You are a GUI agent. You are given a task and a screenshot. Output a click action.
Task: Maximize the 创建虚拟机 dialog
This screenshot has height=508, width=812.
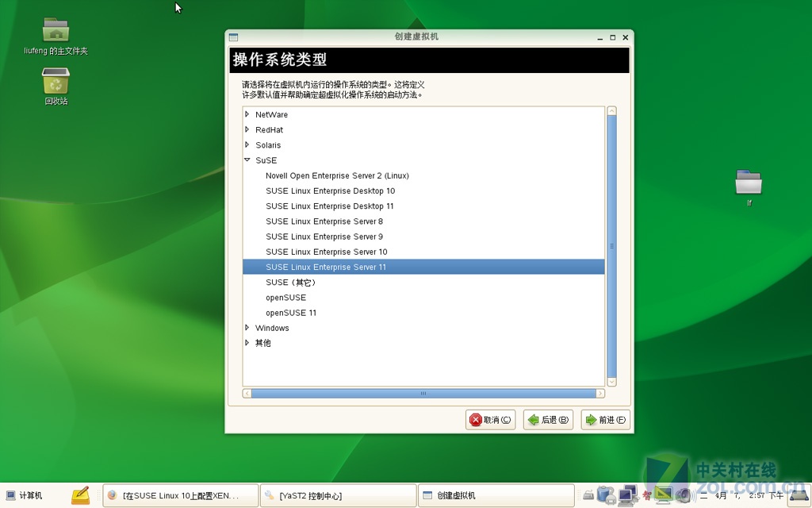click(x=613, y=37)
